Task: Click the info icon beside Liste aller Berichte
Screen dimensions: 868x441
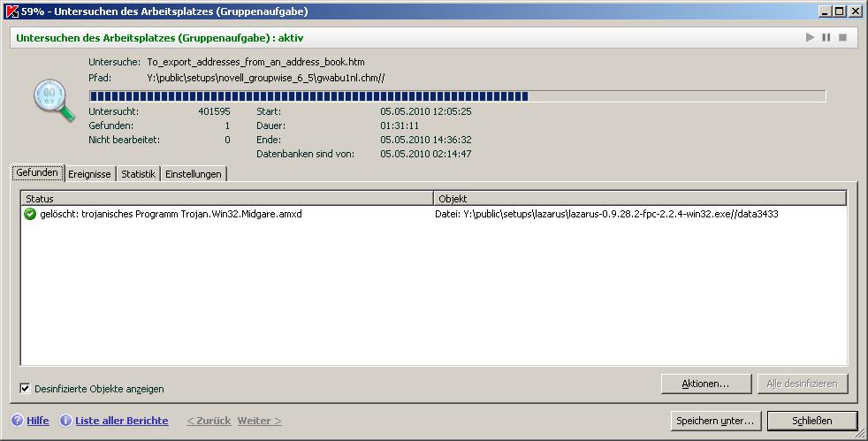Action: [65, 421]
